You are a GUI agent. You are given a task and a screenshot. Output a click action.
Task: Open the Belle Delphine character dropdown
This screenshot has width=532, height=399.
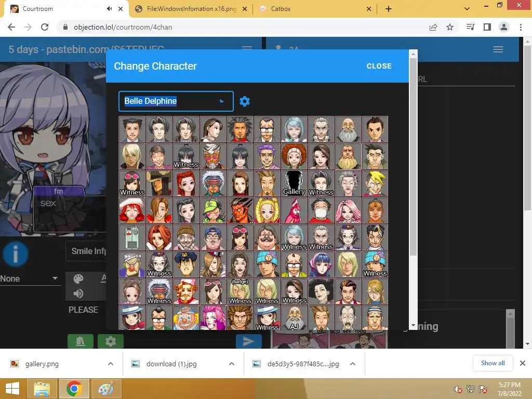pyautogui.click(x=176, y=101)
